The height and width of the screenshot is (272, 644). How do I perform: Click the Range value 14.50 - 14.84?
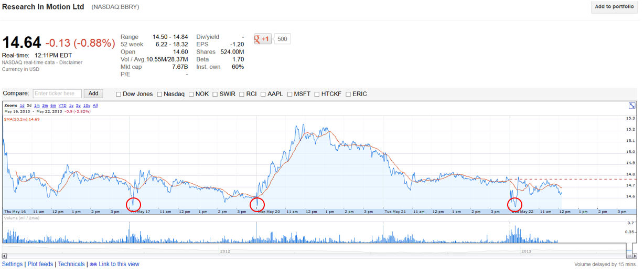(170, 37)
